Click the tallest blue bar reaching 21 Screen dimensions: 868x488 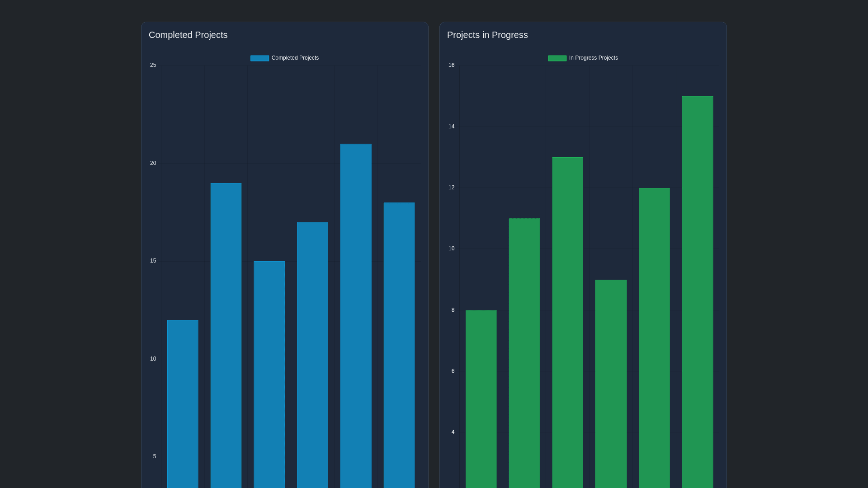pos(356,316)
